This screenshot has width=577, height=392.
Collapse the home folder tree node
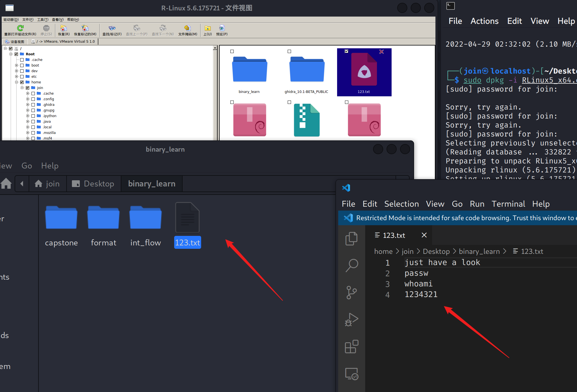pos(16,82)
